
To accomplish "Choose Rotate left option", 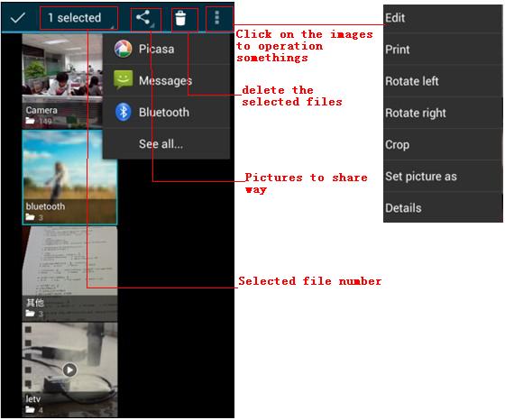I will coord(443,81).
